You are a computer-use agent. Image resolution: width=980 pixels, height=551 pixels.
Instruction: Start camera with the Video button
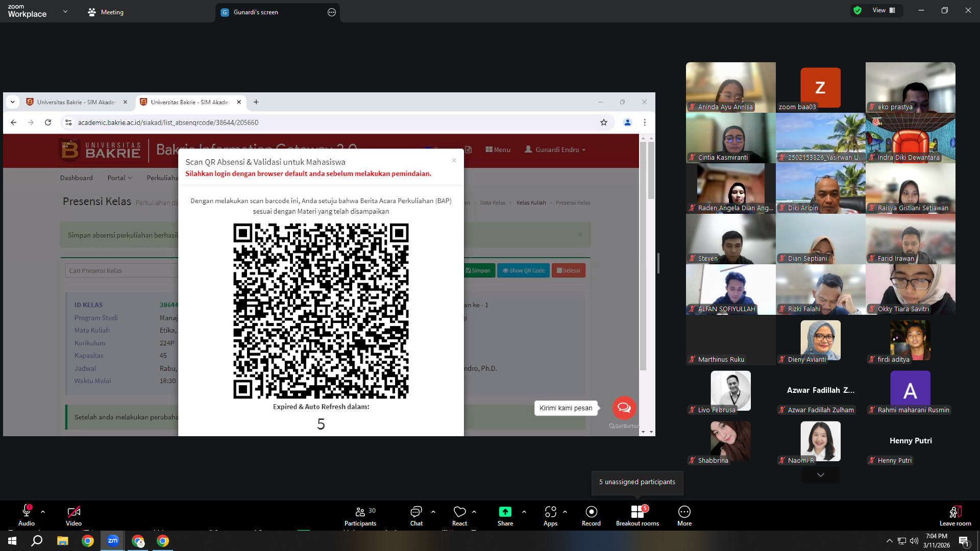coord(73,515)
